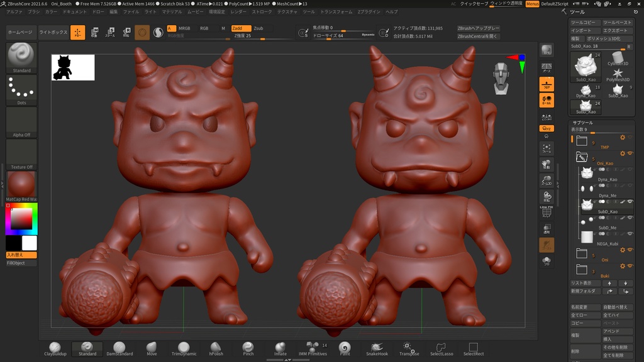The image size is (644, 362).
Task: Select the Paint brush
Action: [345, 349]
